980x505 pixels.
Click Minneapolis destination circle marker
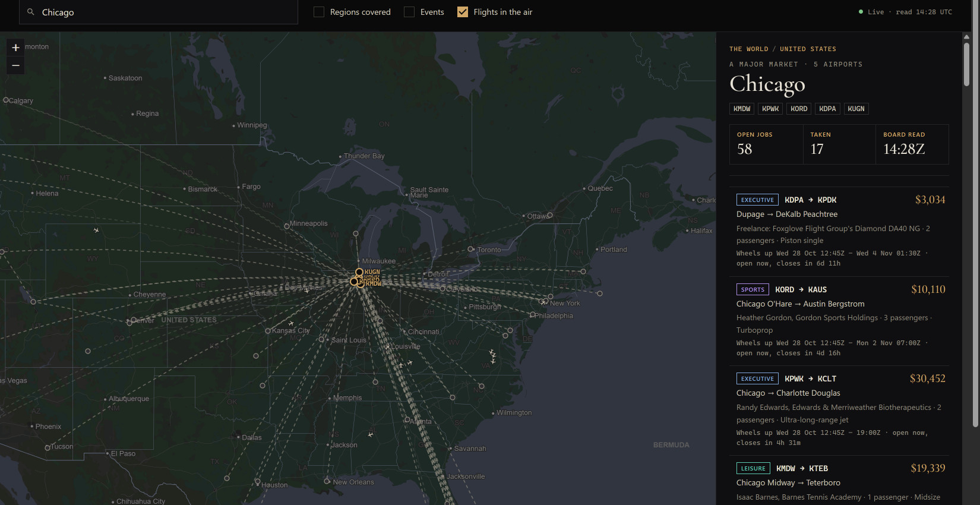pyautogui.click(x=287, y=226)
